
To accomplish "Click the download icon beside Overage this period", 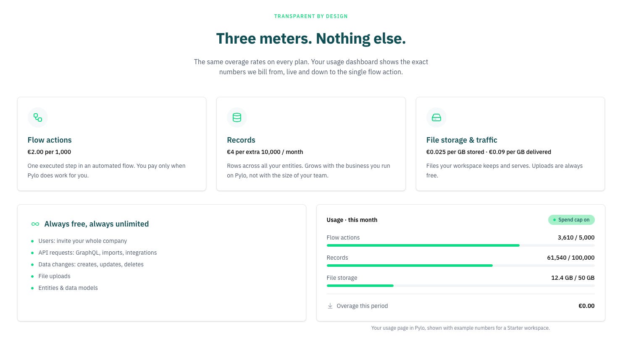I will (x=330, y=306).
